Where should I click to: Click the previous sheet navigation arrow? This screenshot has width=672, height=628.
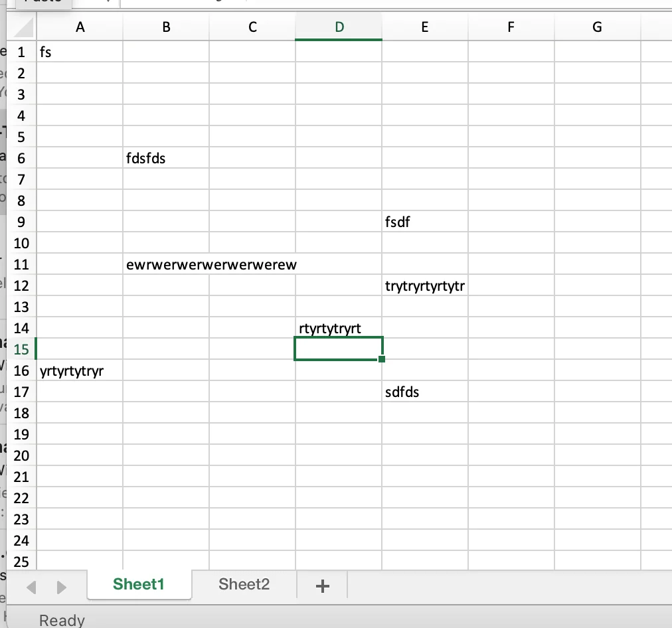coord(31,587)
